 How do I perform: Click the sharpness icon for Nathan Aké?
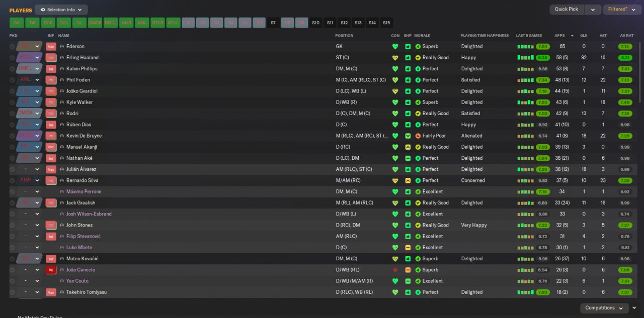[408, 158]
